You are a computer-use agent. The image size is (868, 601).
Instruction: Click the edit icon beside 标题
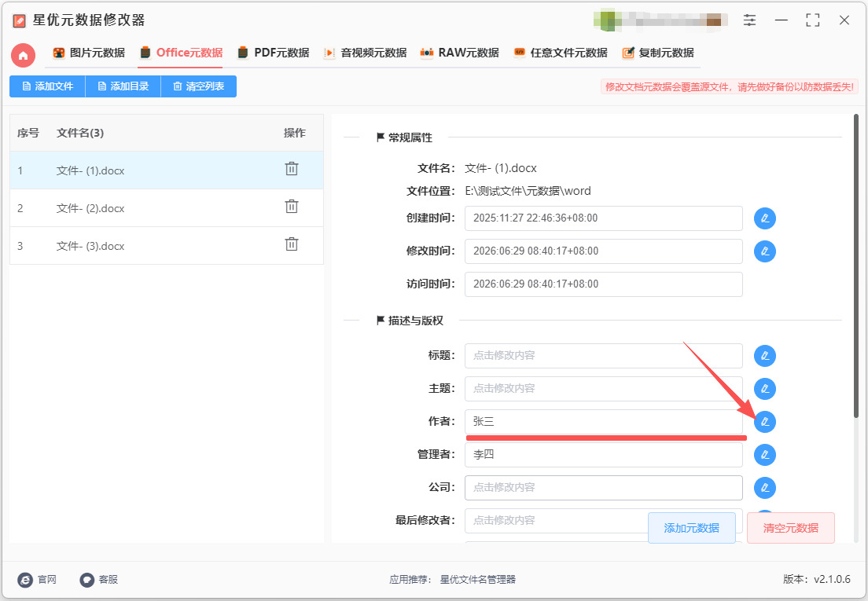point(765,356)
